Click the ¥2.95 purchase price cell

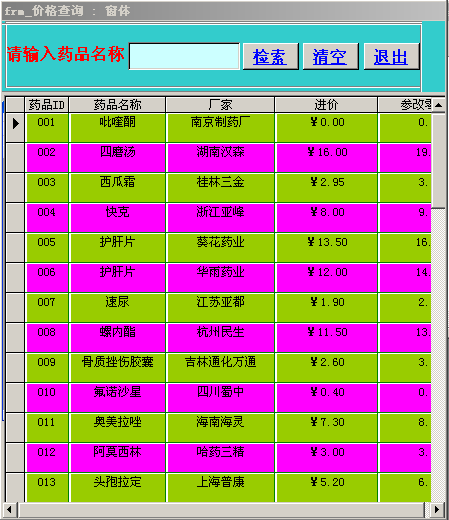[x=327, y=188]
